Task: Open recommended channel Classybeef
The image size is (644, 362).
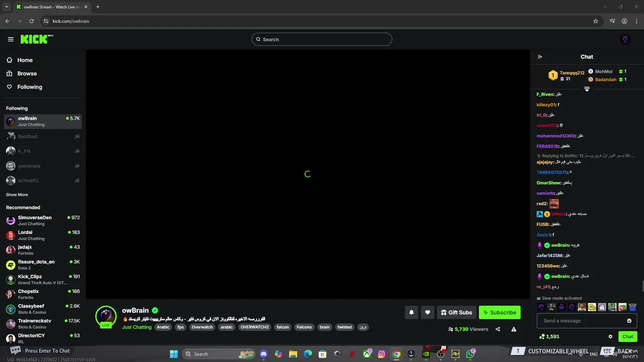Action: tap(43, 309)
